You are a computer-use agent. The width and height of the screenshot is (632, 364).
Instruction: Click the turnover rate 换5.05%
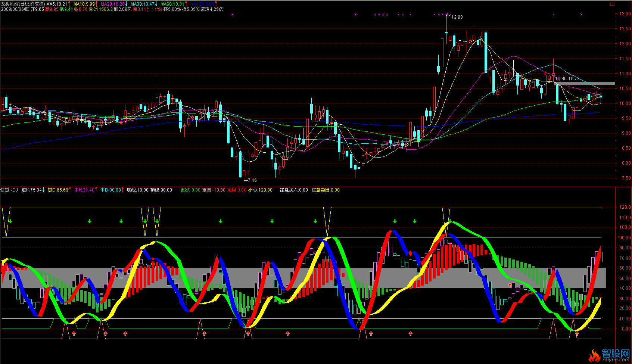[191, 9]
